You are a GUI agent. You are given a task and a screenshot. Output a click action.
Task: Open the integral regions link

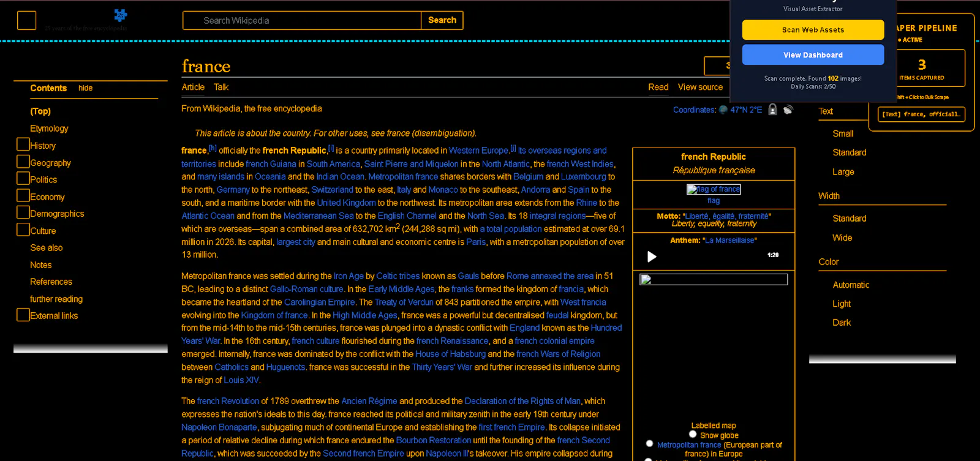coord(557,216)
